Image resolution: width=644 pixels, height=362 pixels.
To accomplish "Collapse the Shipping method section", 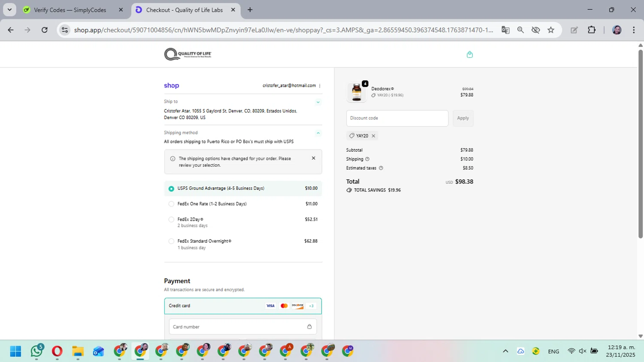I will click(x=318, y=133).
